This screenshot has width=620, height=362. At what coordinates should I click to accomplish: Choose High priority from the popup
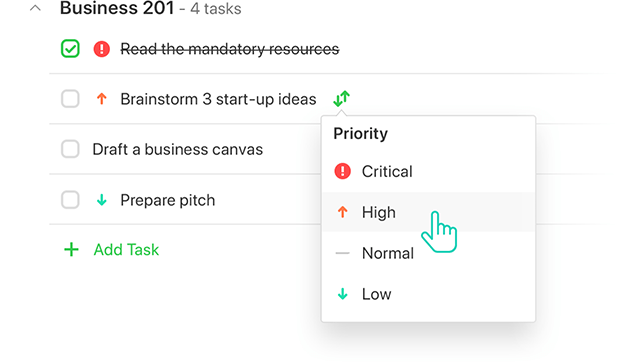(x=429, y=212)
